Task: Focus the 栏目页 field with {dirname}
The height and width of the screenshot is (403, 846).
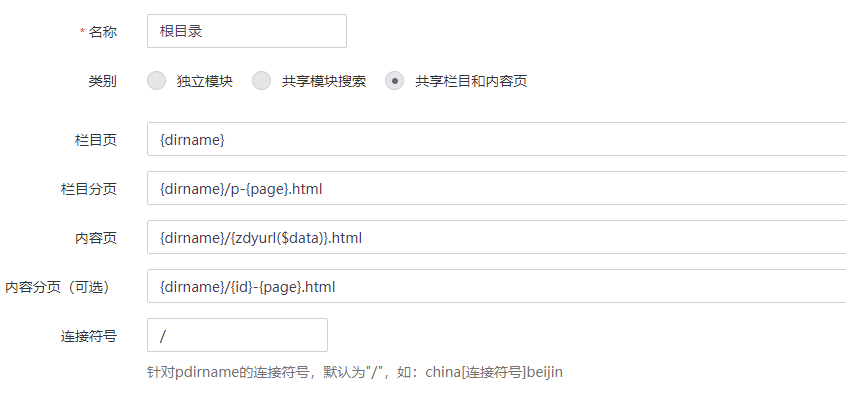Action: (496, 140)
